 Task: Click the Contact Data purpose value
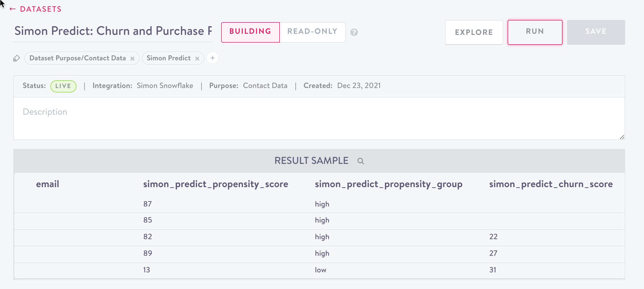pyautogui.click(x=265, y=86)
